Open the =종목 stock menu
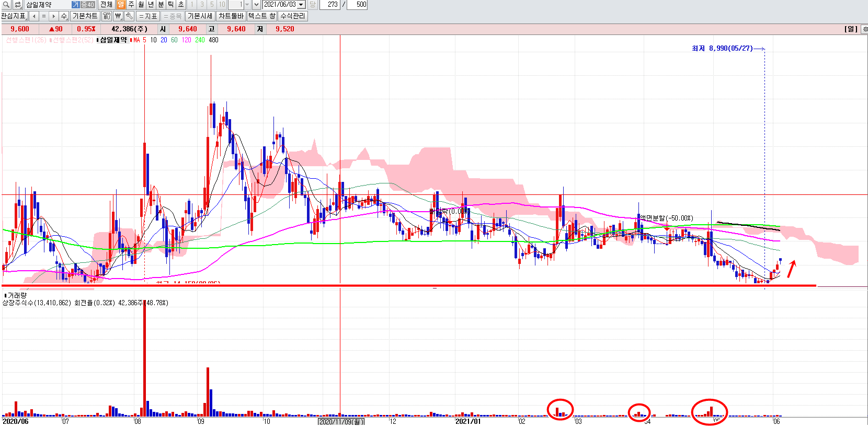This screenshot has height=427, width=868. point(173,16)
